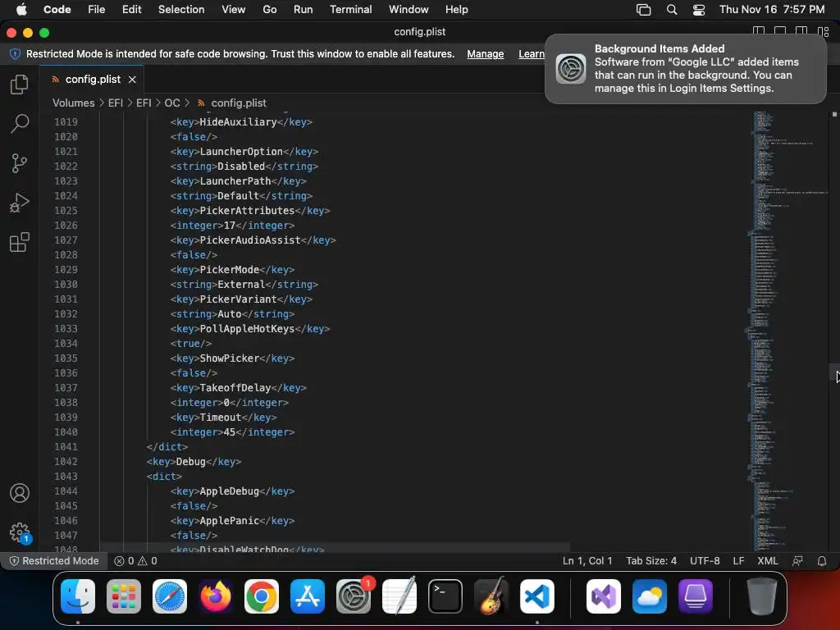Click the feedback icon in status bar
The width and height of the screenshot is (840, 630).
click(797, 561)
